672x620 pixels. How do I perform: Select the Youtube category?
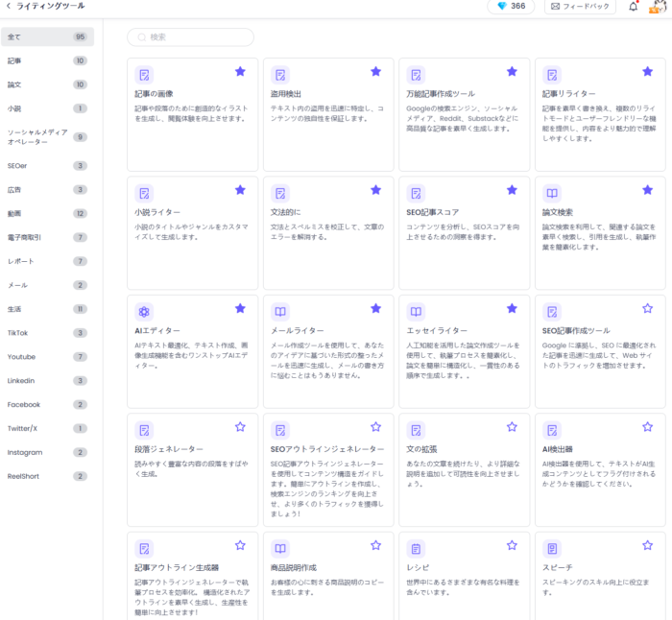click(47, 357)
